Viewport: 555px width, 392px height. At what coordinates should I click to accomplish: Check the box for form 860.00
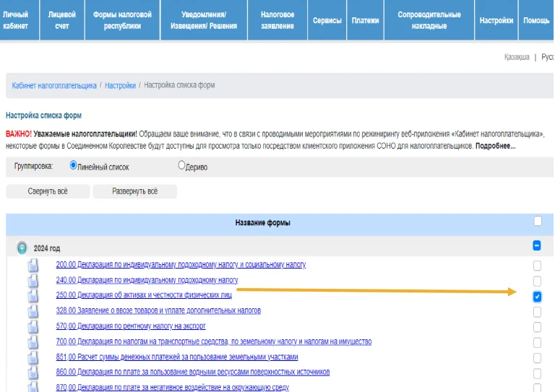coord(538,374)
